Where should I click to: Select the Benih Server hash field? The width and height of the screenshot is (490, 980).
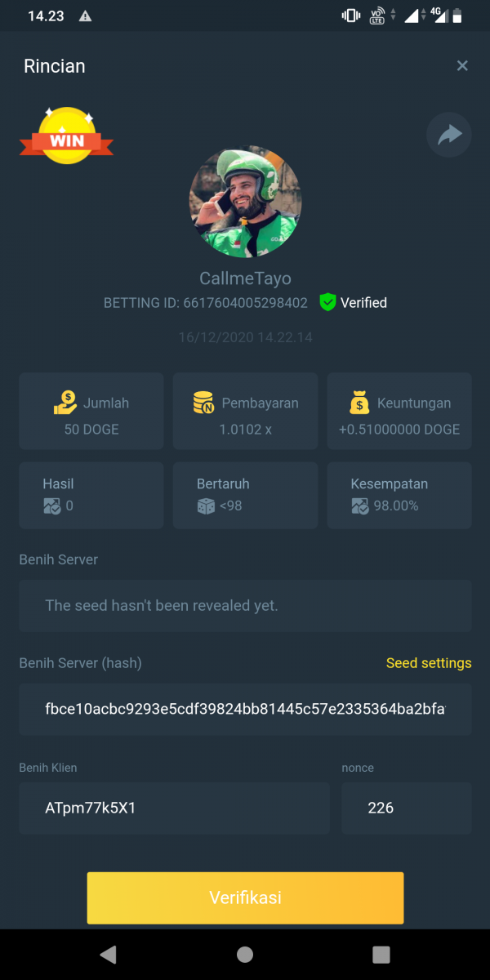click(245, 709)
